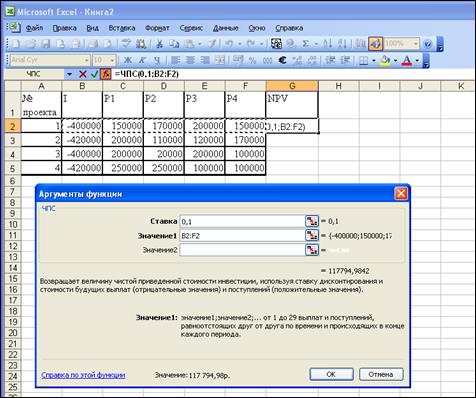Expand the AutoSum dropdown arrow

(316, 44)
